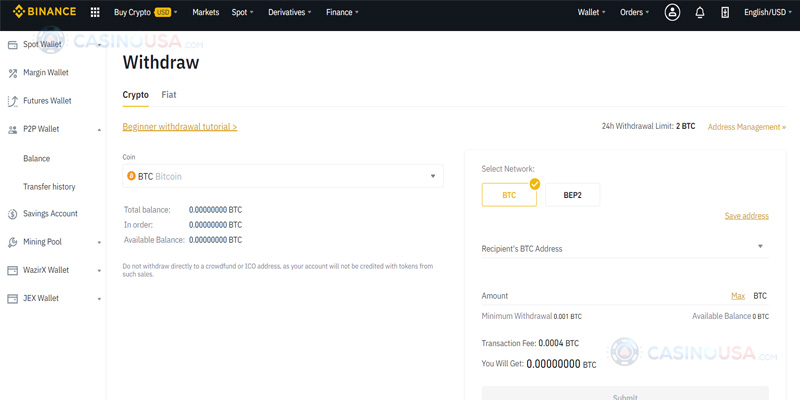Click the WazirX Wallet icon
800x400 pixels.
13,270
